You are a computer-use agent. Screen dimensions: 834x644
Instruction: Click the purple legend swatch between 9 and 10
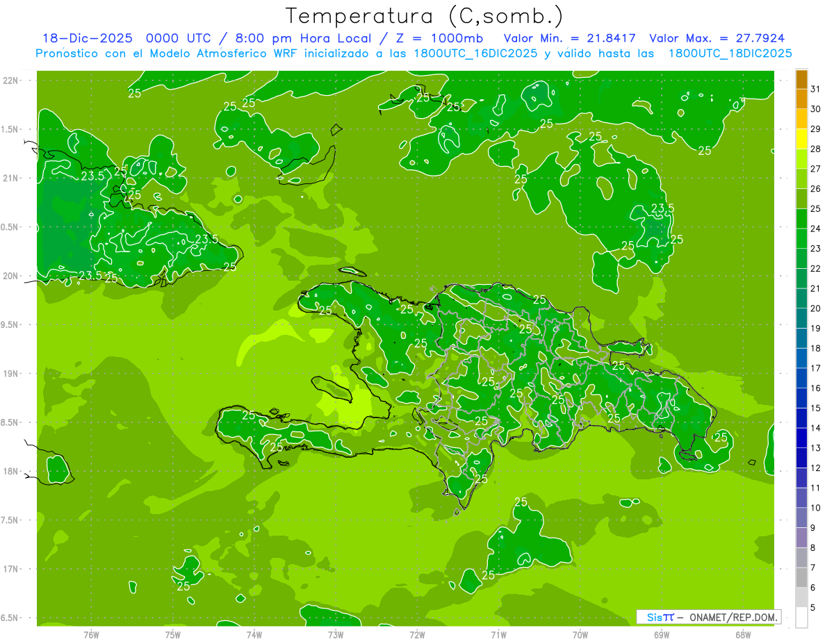[801, 518]
